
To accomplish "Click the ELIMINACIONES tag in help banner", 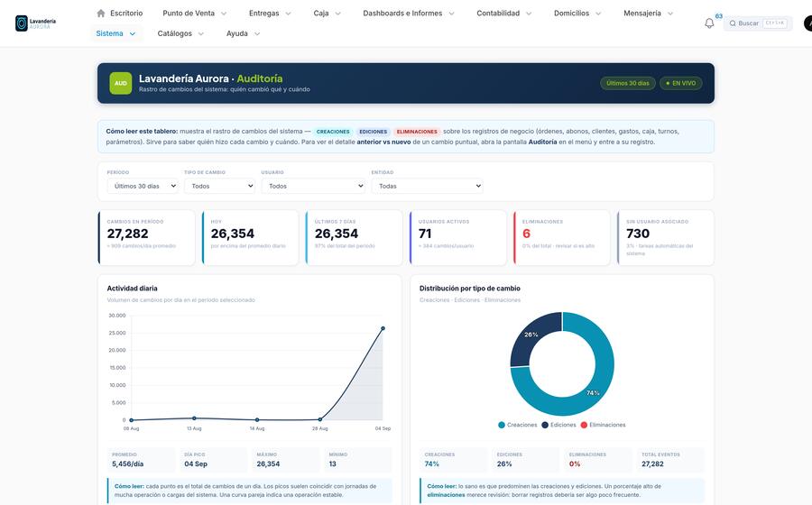I will coord(417,132).
